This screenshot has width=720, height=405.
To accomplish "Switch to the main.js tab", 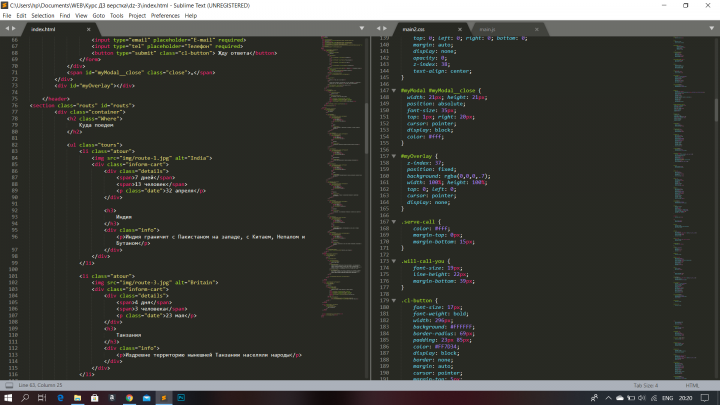I will tap(504, 29).
